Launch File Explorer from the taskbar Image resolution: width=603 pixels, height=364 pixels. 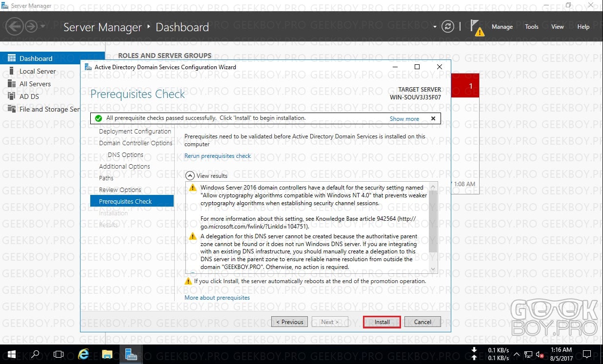(107, 354)
